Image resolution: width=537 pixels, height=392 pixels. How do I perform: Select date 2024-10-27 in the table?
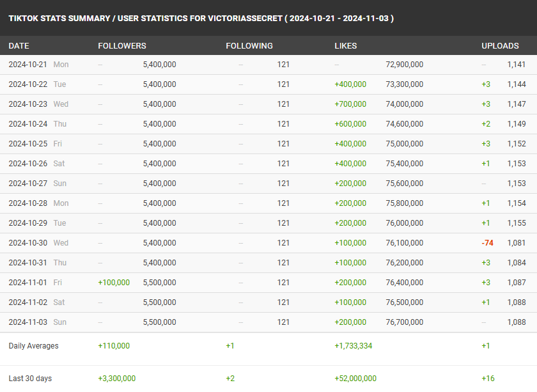(x=27, y=184)
